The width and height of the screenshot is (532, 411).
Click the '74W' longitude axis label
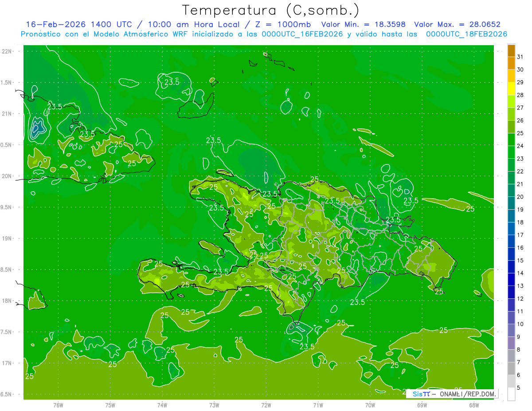162,405
